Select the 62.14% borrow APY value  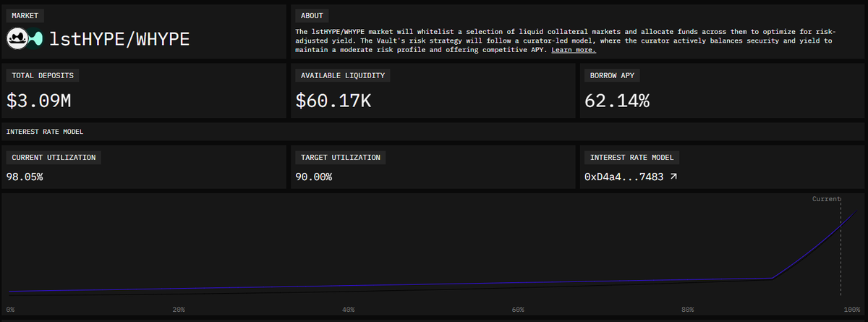click(617, 101)
